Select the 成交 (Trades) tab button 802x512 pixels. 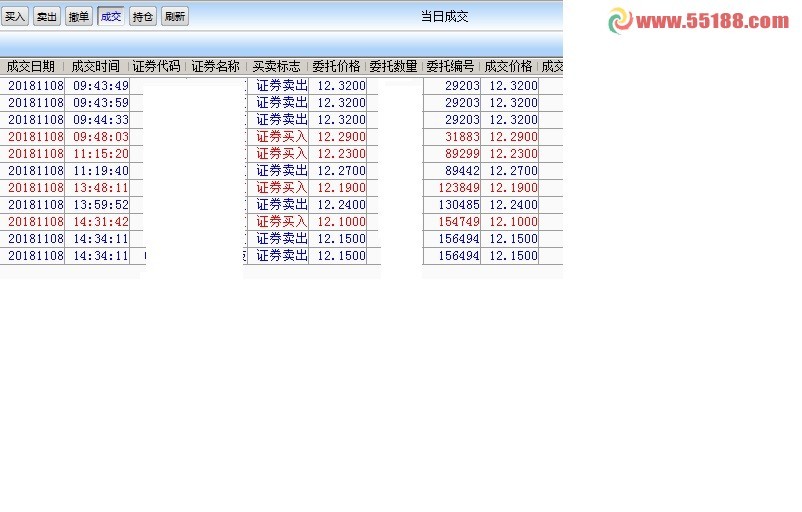[111, 16]
